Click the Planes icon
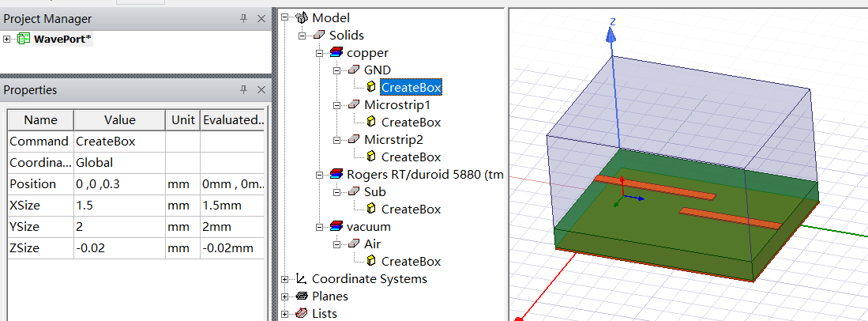The image size is (868, 321). point(301,296)
